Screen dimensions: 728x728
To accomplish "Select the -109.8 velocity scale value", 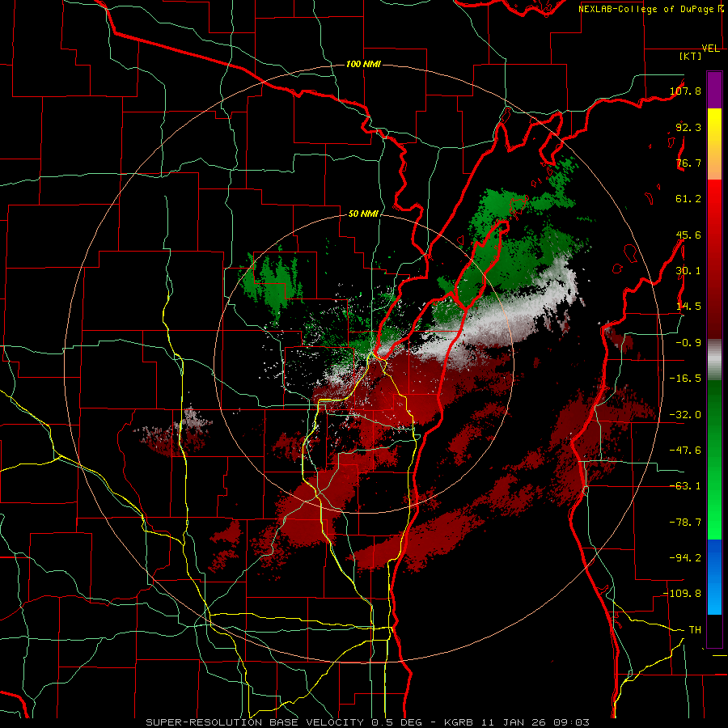I will click(683, 594).
